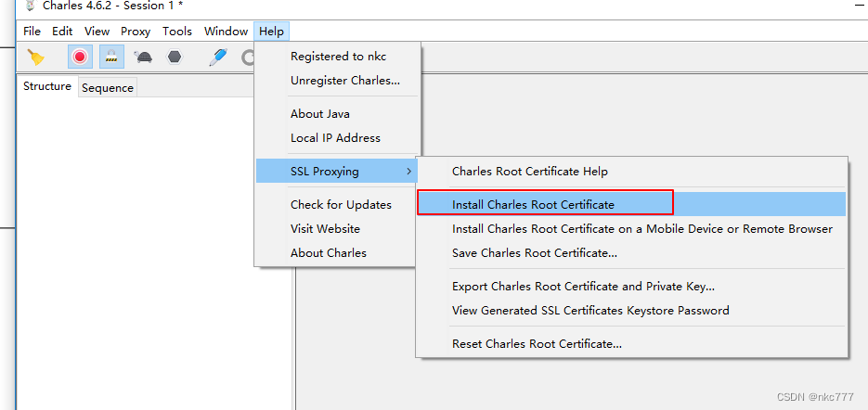This screenshot has height=410, width=868.
Task: Choose Install Charles Root Certificate
Action: coord(631,204)
